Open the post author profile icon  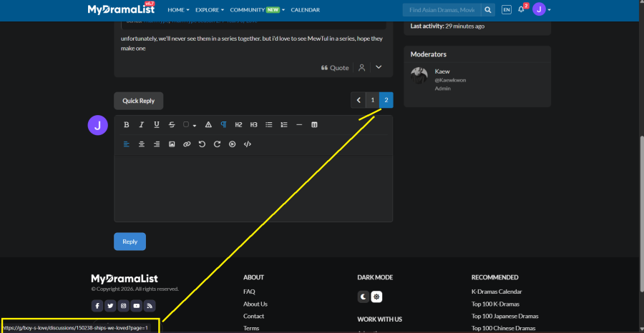(x=362, y=67)
